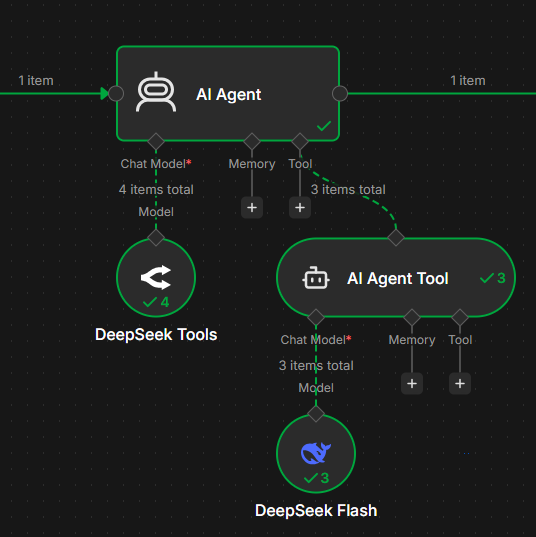Click the AI Agent Tool bot icon
The image size is (536, 537).
(316, 278)
